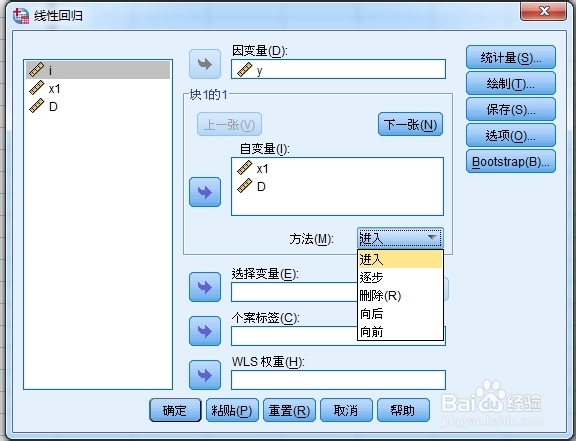This screenshot has height=441, width=576.
Task: Click the arrow button beside WLS 权重 field
Action: pos(205,375)
